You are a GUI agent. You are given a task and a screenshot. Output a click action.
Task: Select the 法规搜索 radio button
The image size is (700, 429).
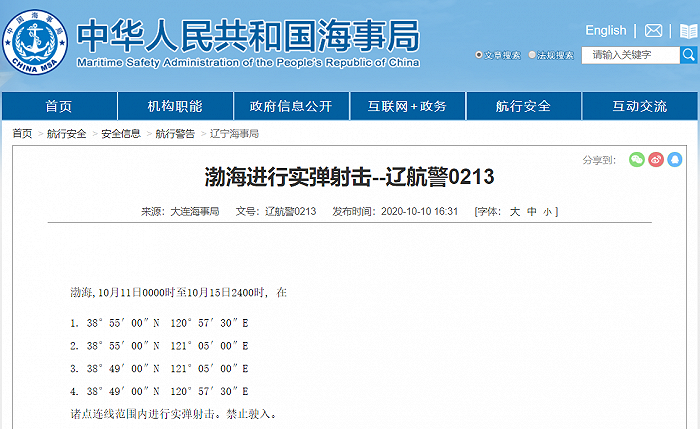532,55
